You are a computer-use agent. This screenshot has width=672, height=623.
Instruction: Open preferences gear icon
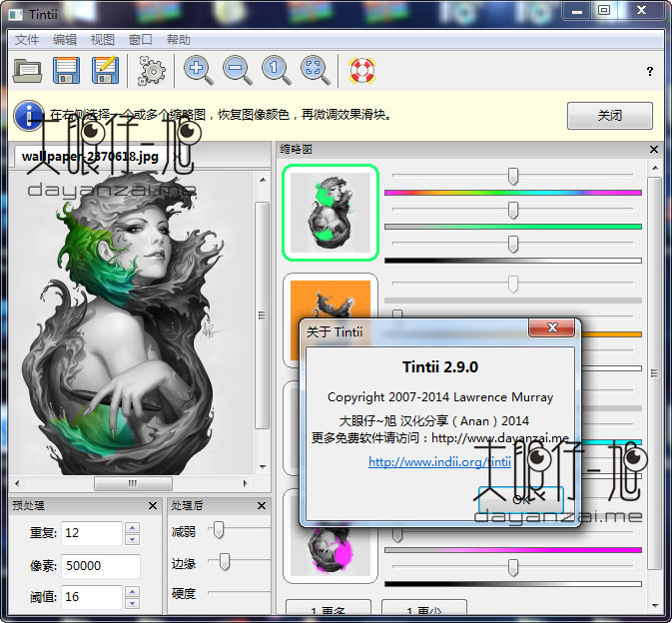pyautogui.click(x=152, y=71)
